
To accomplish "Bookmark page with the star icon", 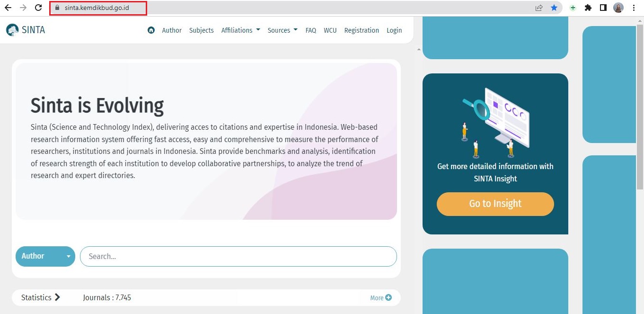I will pyautogui.click(x=554, y=8).
